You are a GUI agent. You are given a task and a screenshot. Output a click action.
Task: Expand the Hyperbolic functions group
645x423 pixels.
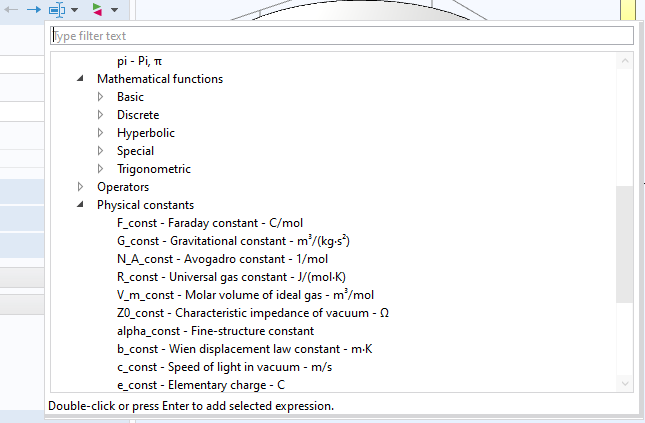click(100, 133)
